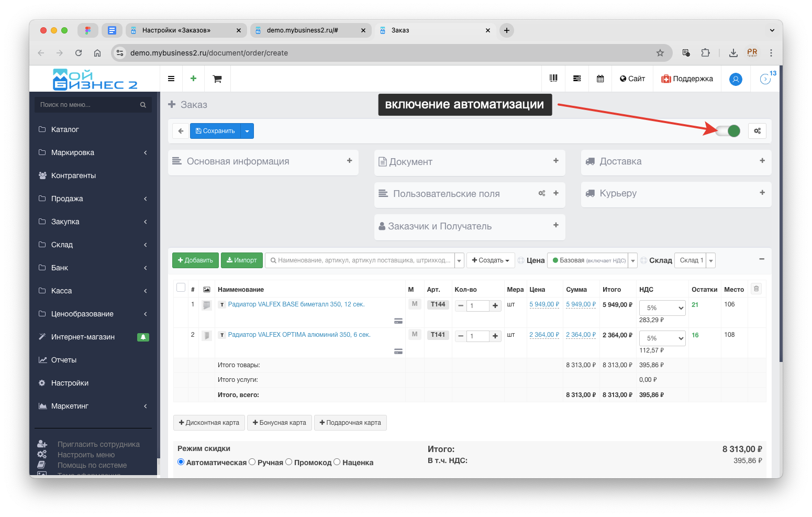812x517 pixels.
Task: Open Поддержка link in top bar
Action: pos(687,79)
